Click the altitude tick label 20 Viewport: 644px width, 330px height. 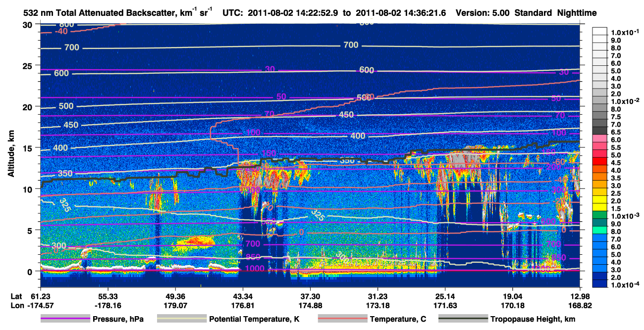pyautogui.click(x=28, y=106)
